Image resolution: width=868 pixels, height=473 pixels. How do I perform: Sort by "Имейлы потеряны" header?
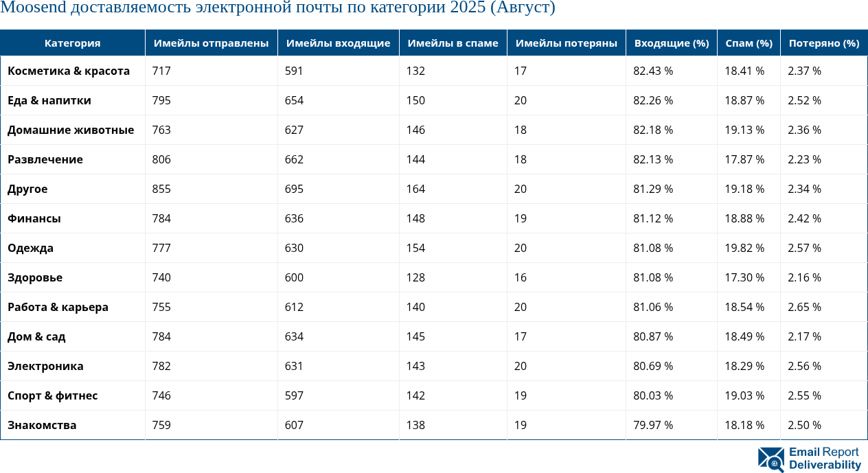point(565,43)
